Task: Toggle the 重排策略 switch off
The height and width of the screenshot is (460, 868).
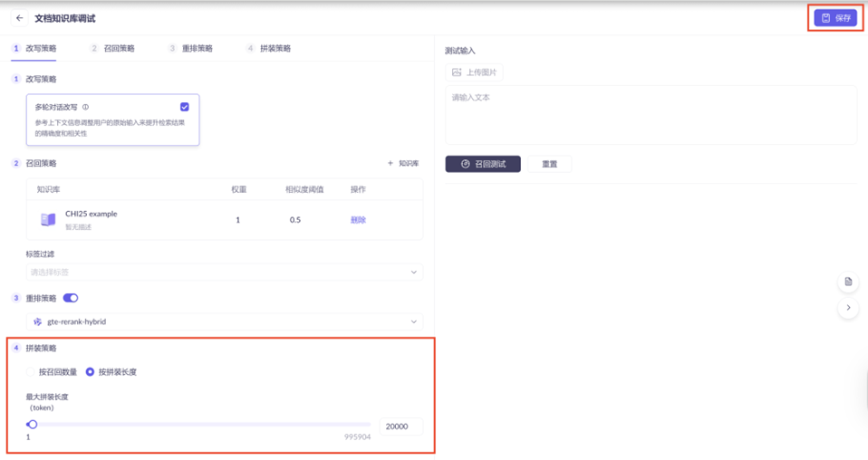Action: pos(71,298)
